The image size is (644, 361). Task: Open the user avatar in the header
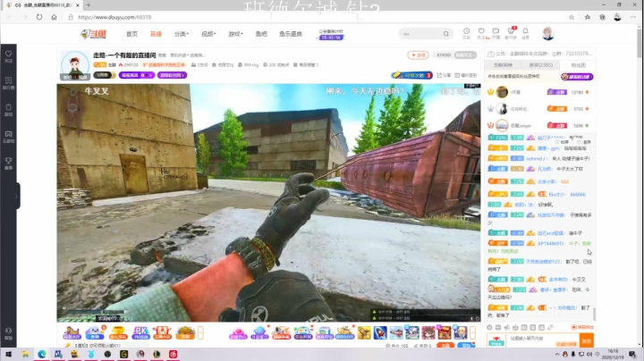click(x=548, y=34)
